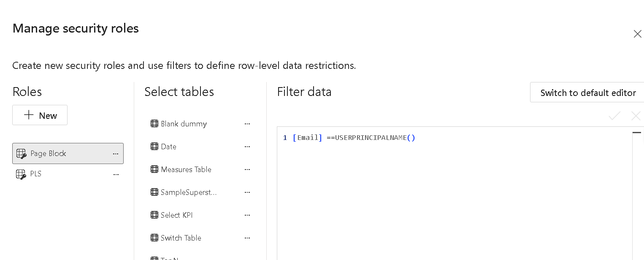Click the checkmark to accept the filter expression
This screenshot has height=260, width=644.
[614, 116]
